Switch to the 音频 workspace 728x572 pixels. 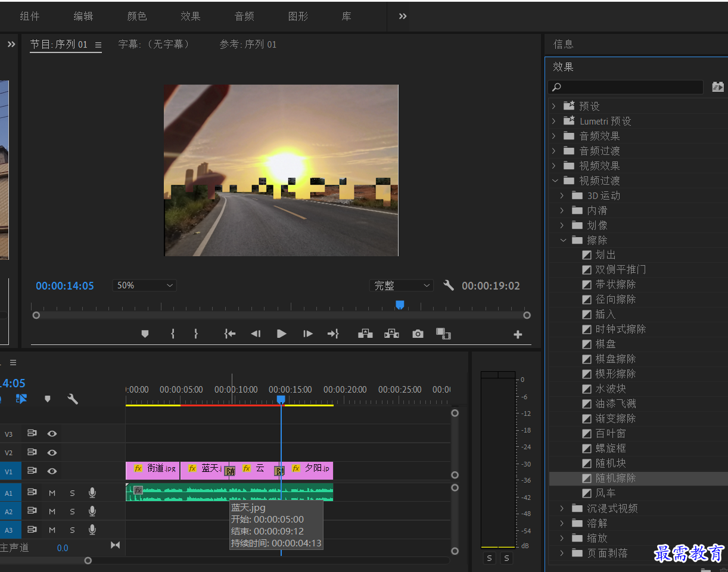(x=244, y=17)
